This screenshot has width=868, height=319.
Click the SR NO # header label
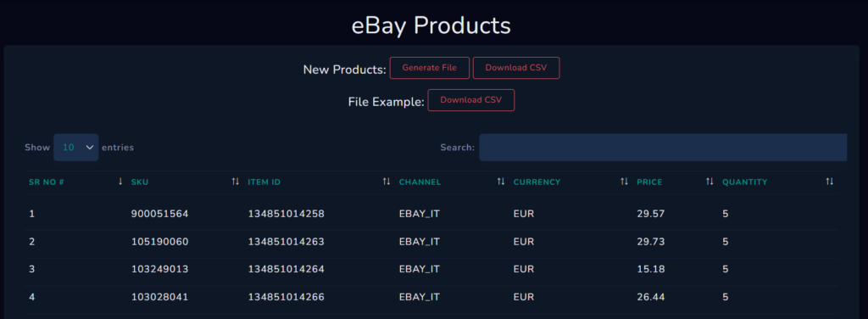pyautogui.click(x=47, y=182)
